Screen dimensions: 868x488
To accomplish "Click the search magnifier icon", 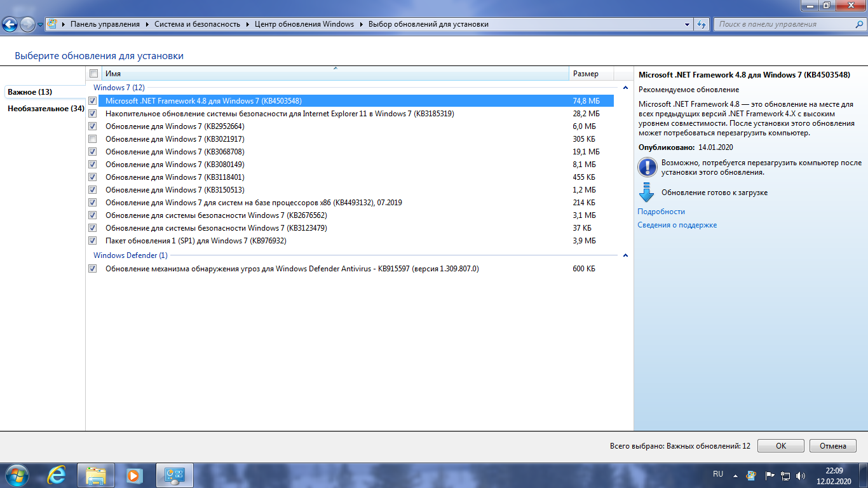I will (859, 24).
